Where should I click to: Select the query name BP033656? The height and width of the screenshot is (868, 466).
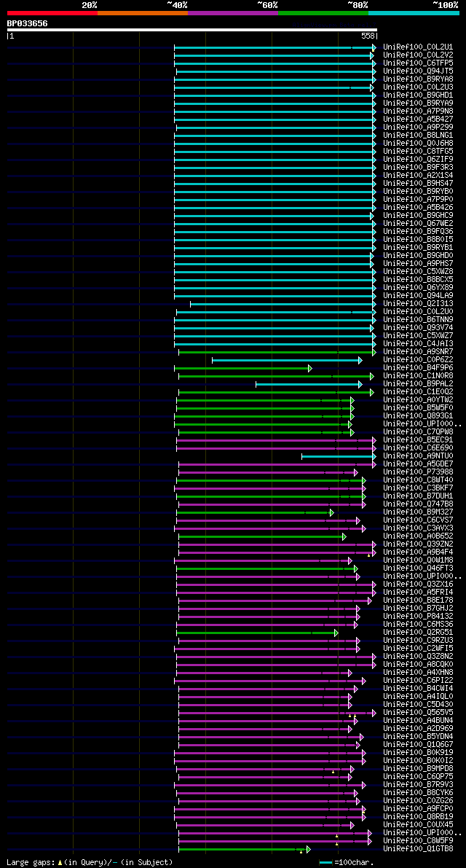point(27,23)
